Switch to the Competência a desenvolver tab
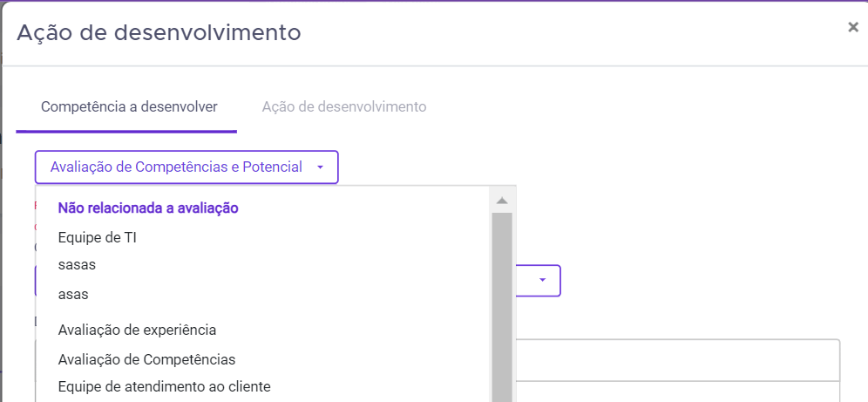This screenshot has width=868, height=402. click(129, 107)
